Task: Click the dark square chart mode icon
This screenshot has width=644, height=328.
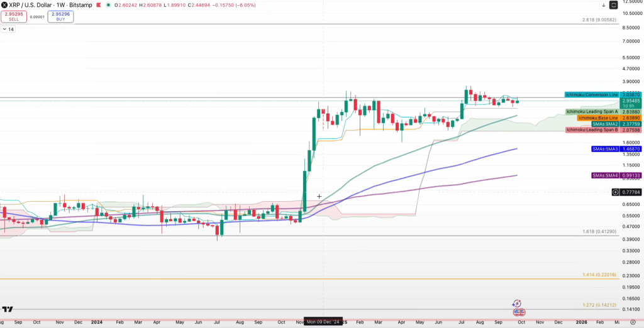Action: click(614, 5)
